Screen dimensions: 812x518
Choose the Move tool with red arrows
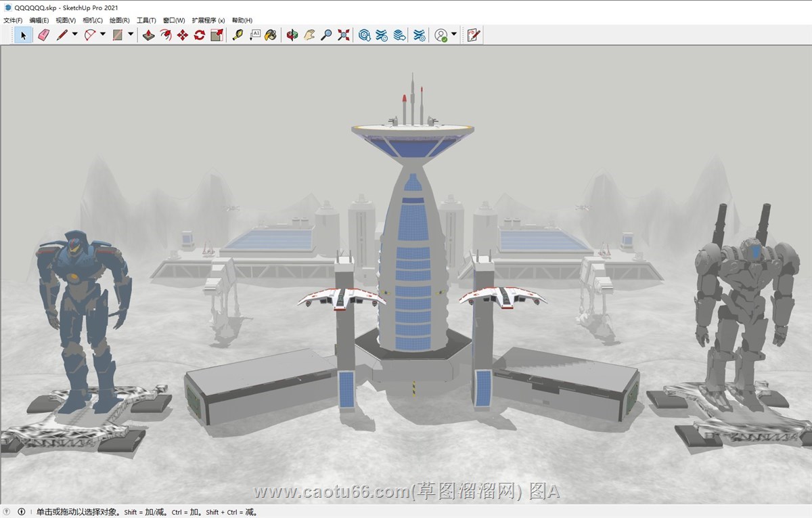[x=182, y=35]
